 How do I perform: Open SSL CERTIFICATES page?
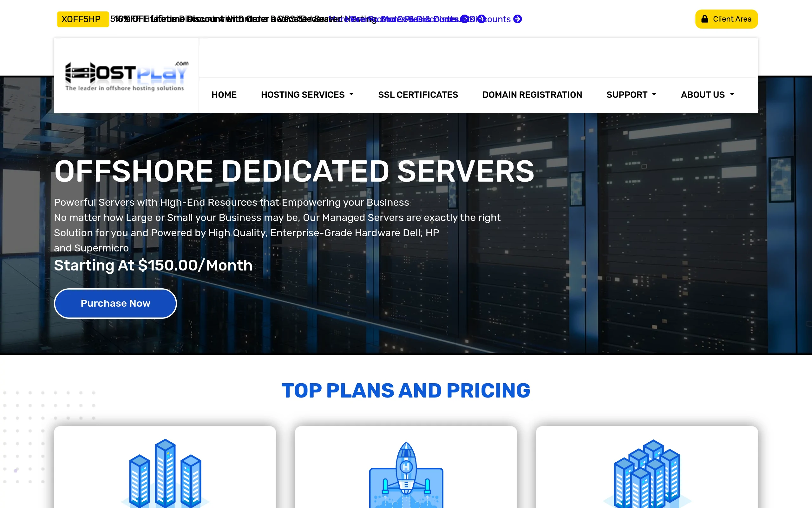coord(418,95)
